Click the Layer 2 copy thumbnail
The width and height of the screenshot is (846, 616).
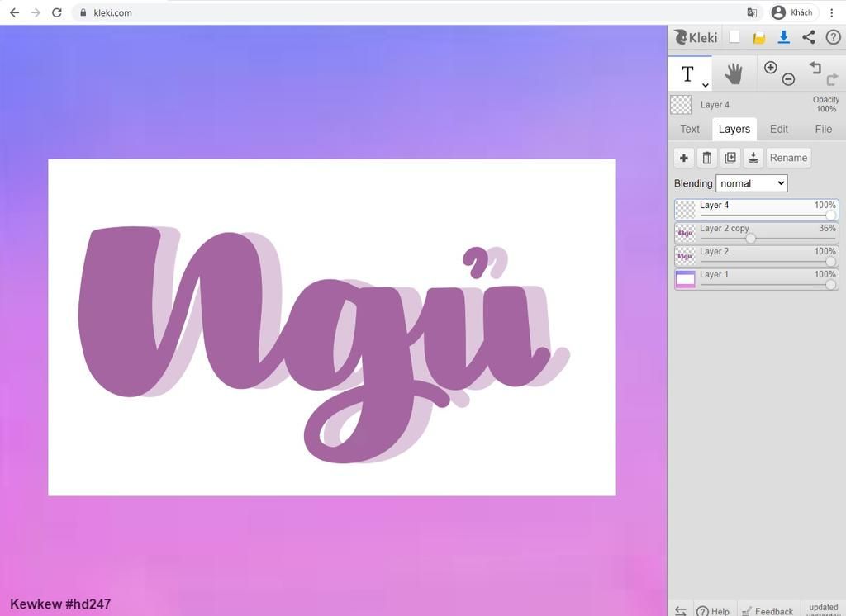click(685, 233)
